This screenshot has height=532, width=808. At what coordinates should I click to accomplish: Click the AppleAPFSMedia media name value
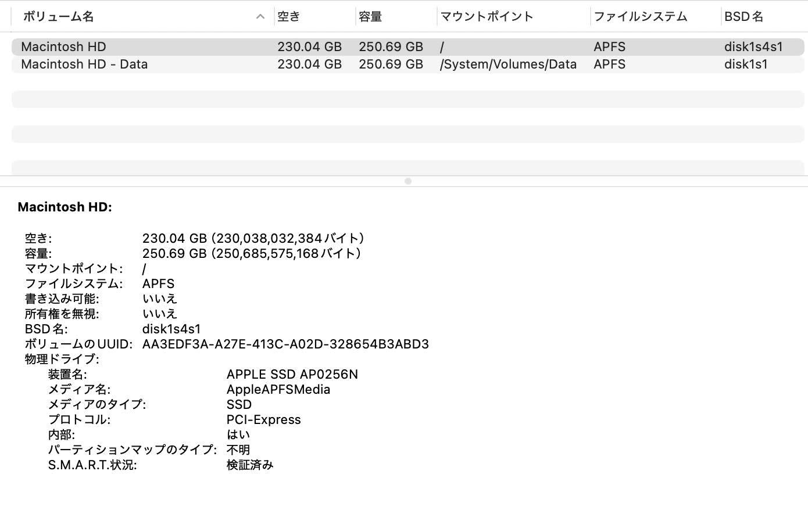tap(278, 389)
